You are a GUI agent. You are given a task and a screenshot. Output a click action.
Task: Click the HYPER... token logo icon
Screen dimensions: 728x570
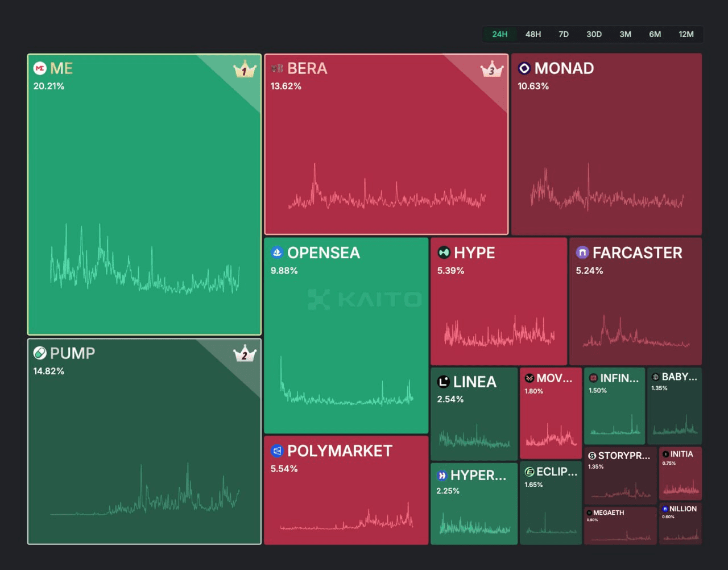tap(442, 476)
